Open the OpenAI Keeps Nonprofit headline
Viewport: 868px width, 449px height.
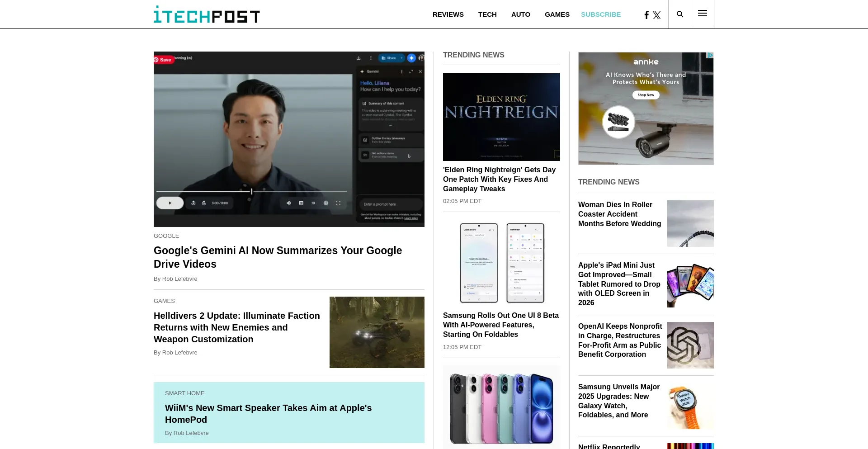coord(620,340)
